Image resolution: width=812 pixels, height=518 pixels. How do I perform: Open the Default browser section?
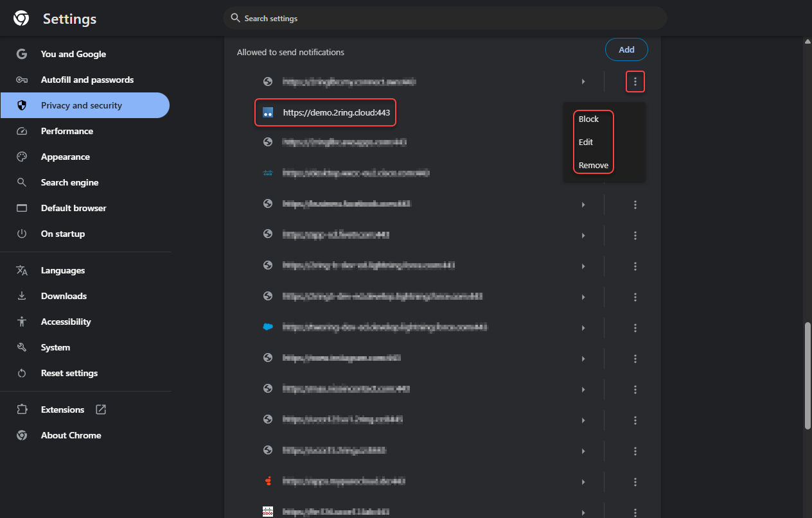[x=85, y=208]
